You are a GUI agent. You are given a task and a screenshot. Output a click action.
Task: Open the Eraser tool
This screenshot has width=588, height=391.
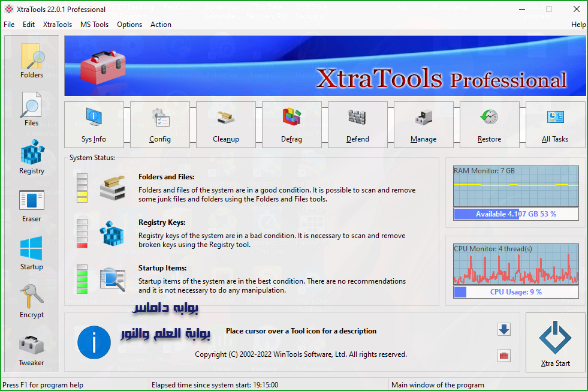(32, 206)
